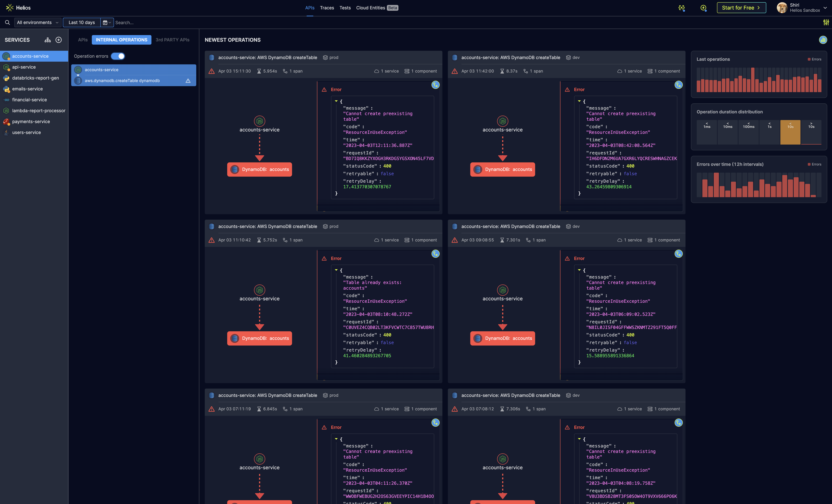Select api-service in services sidebar

(x=34, y=67)
